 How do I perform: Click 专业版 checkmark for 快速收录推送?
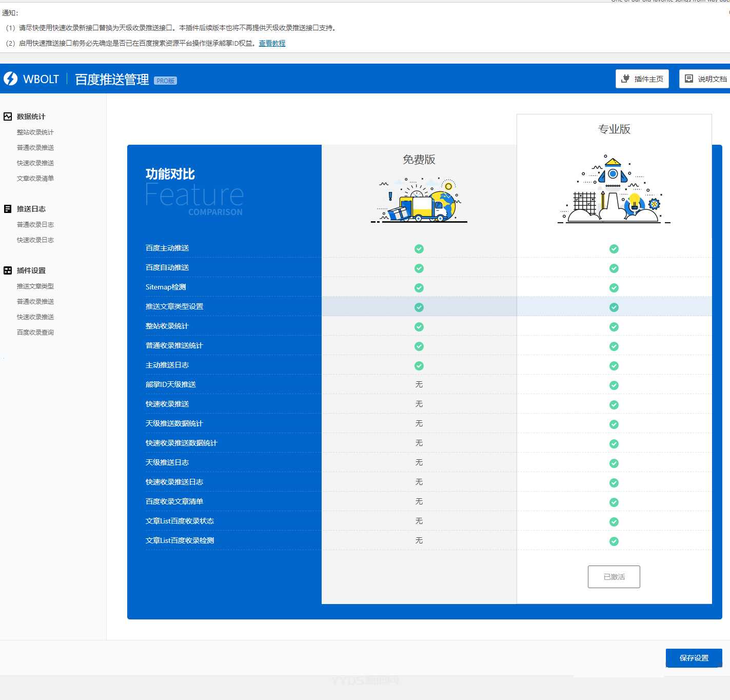click(x=614, y=405)
